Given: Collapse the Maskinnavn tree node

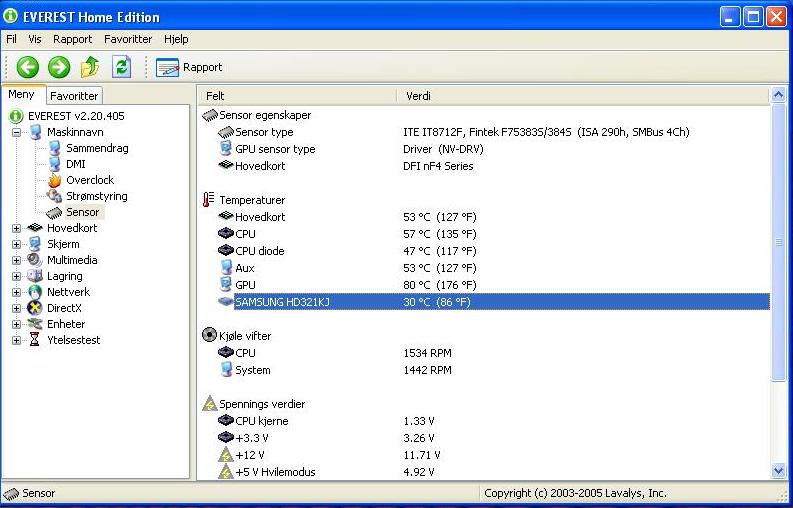Looking at the screenshot, I should 16,132.
